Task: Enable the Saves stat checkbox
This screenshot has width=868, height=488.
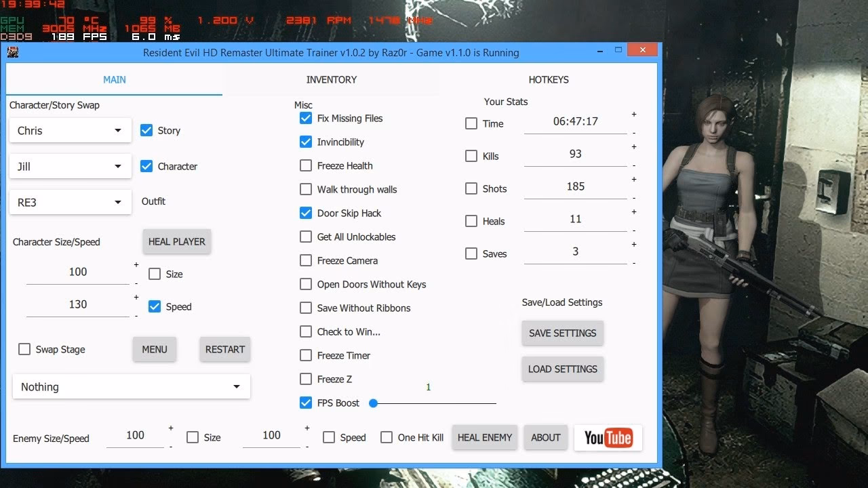Action: [471, 253]
